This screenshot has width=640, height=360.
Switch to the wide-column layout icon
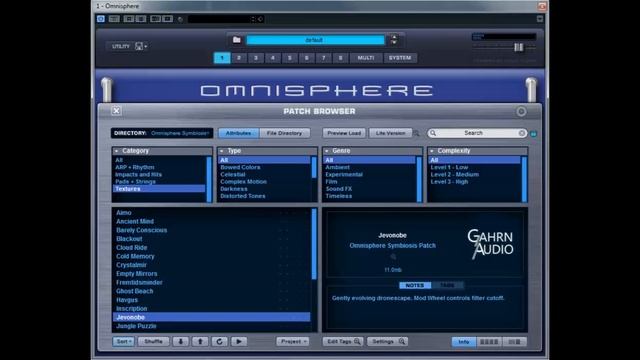[514, 342]
